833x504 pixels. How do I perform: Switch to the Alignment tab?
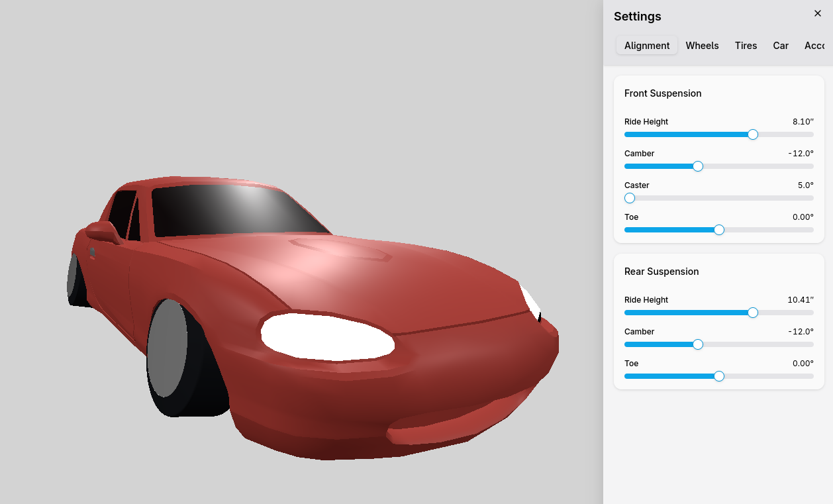[646, 46]
